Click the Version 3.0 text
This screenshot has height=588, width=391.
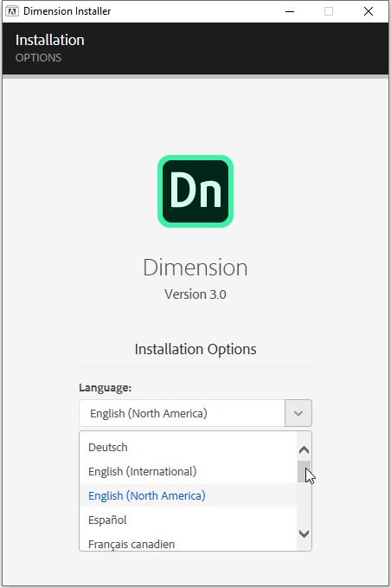click(x=195, y=294)
